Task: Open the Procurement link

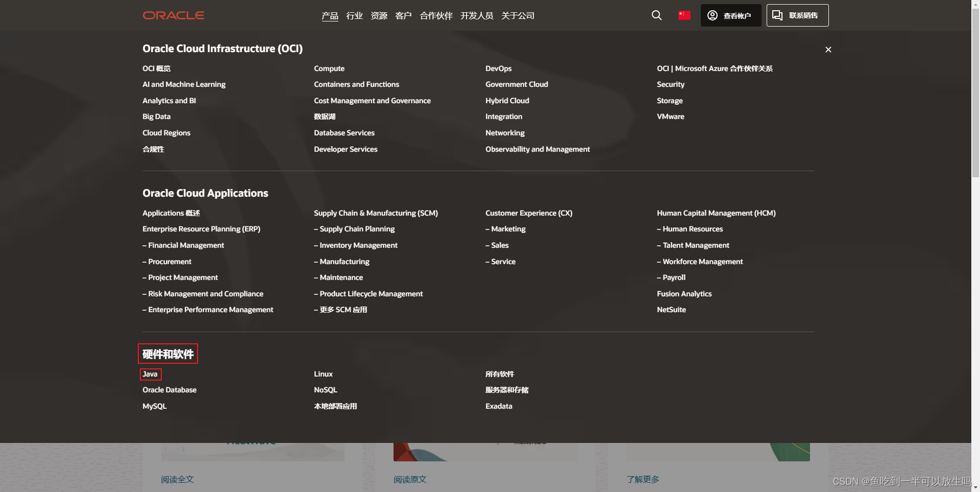Action: [167, 262]
